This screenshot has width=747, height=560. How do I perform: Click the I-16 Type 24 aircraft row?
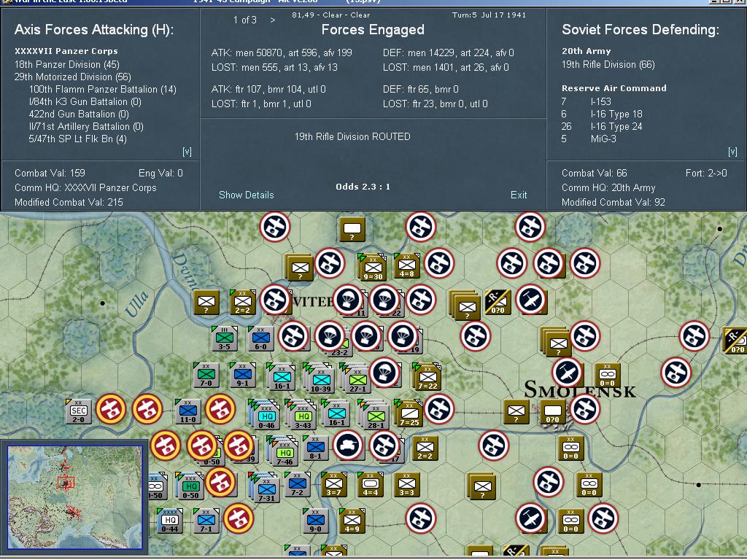(x=602, y=126)
